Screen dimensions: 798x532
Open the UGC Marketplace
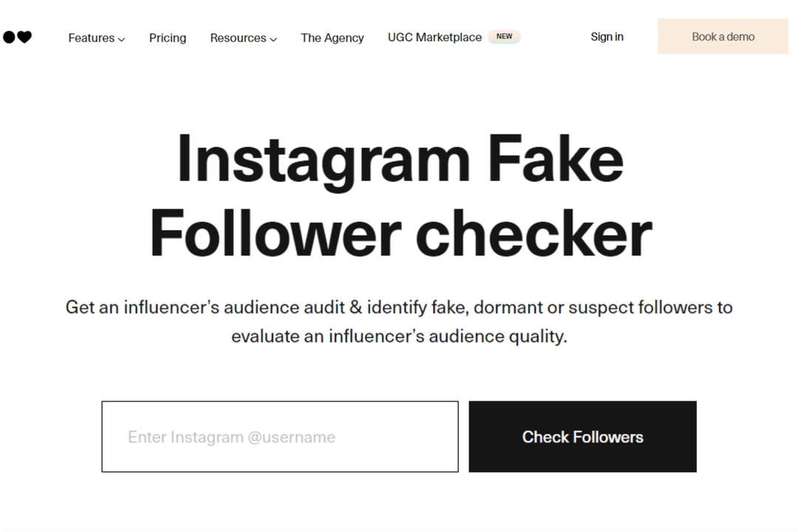coord(434,37)
